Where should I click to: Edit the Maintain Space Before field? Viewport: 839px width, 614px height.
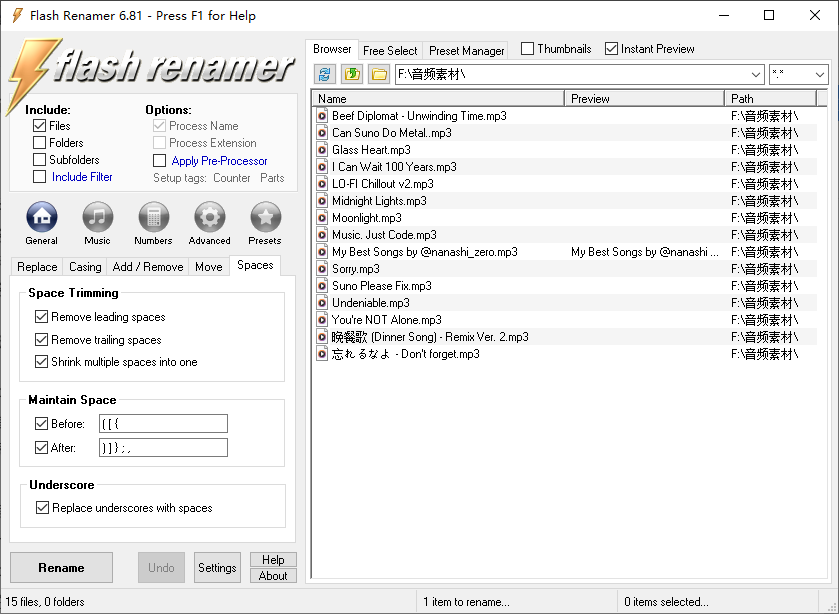[163, 423]
